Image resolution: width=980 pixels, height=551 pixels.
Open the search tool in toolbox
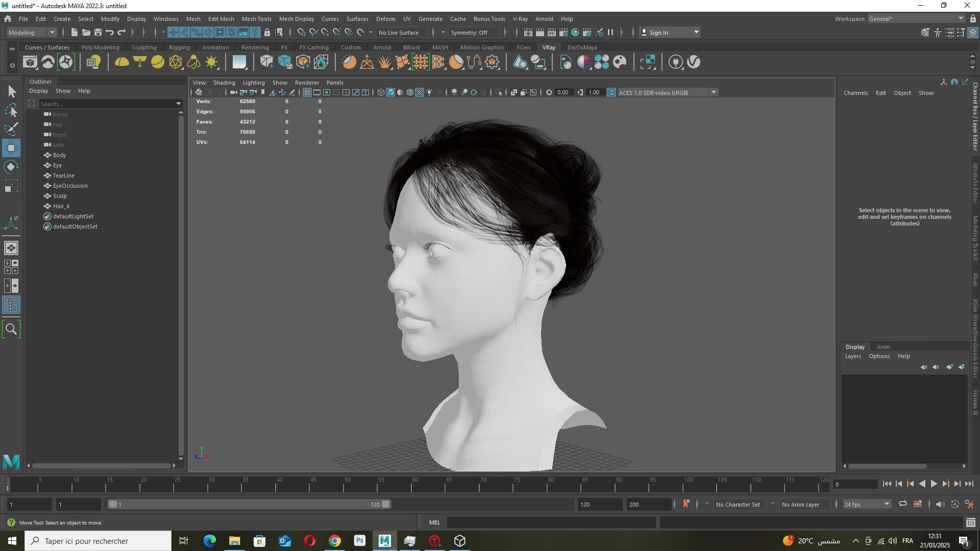[11, 329]
